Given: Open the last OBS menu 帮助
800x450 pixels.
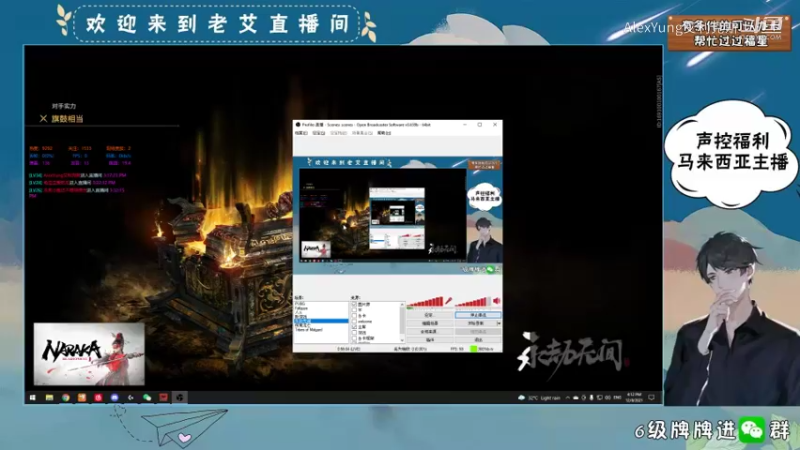Looking at the screenshot, I should (x=384, y=133).
